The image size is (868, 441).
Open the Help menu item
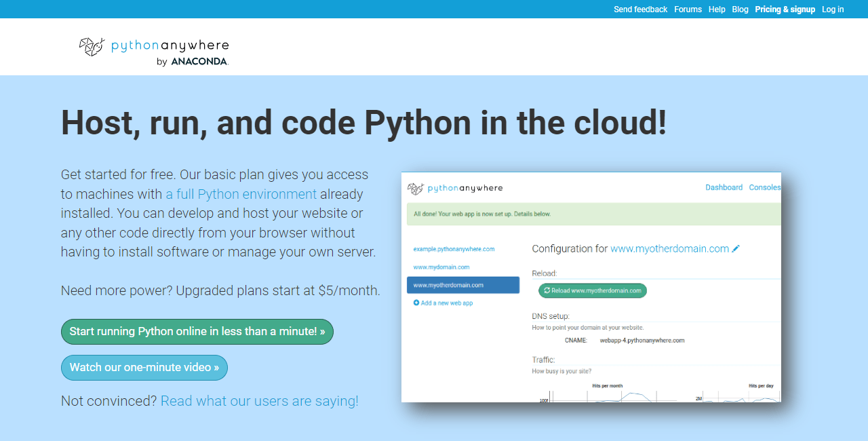(x=717, y=9)
